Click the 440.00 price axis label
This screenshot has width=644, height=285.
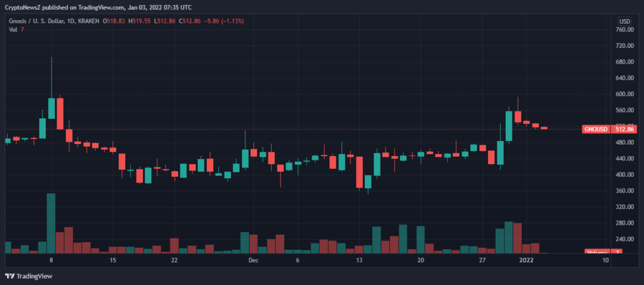tap(625, 159)
